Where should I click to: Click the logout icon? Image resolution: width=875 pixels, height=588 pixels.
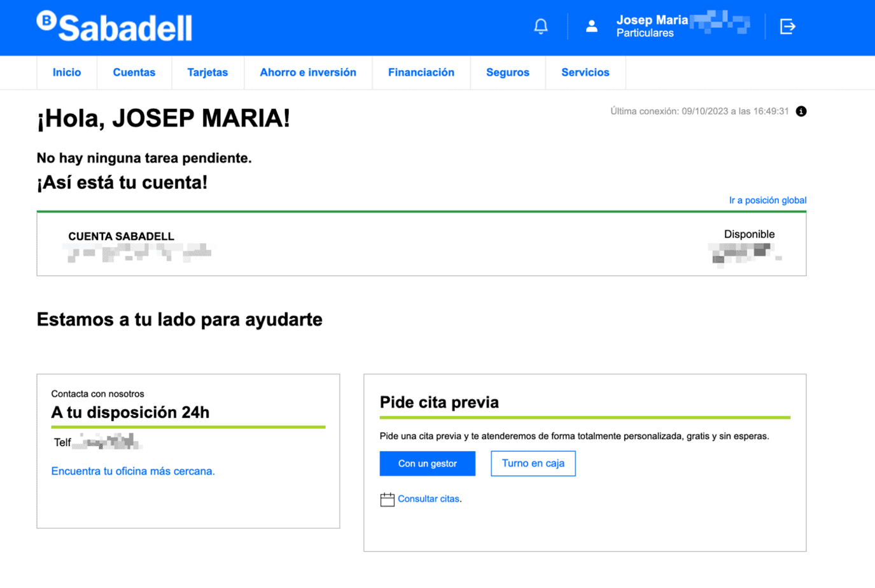click(788, 27)
